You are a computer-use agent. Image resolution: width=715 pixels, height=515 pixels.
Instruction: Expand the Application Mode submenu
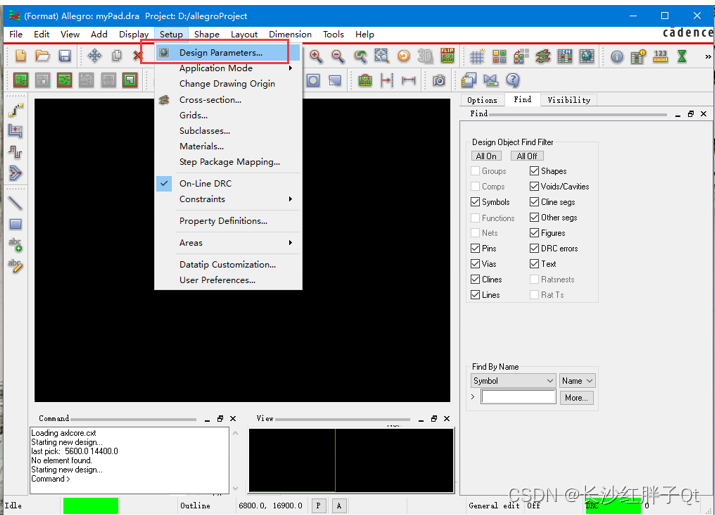coord(228,68)
